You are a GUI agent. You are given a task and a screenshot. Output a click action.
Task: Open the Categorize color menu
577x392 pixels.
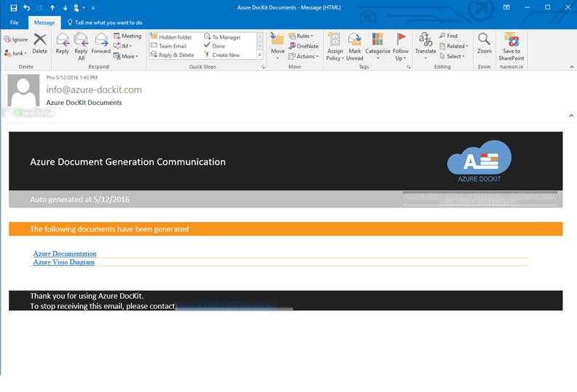(377, 46)
